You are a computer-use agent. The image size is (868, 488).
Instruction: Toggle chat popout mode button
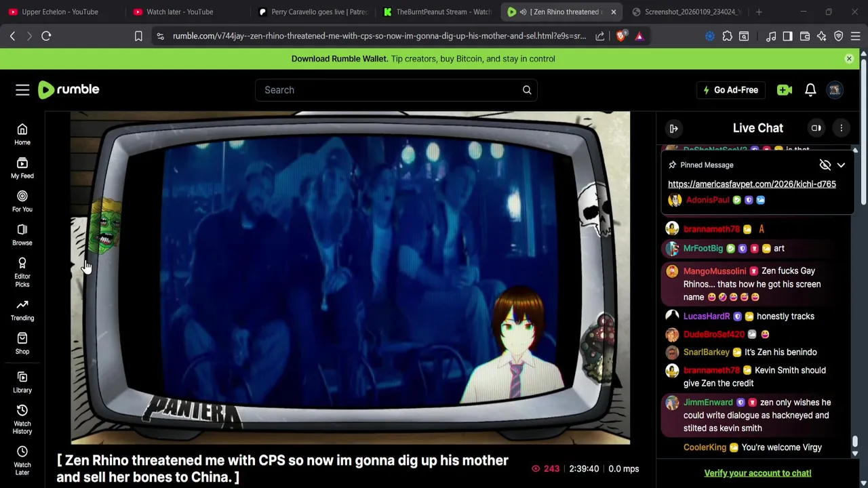tap(816, 128)
